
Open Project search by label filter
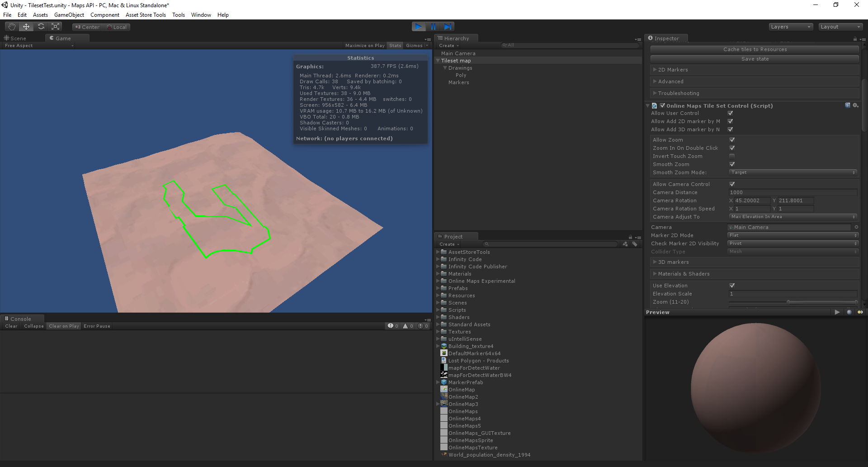[635, 244]
